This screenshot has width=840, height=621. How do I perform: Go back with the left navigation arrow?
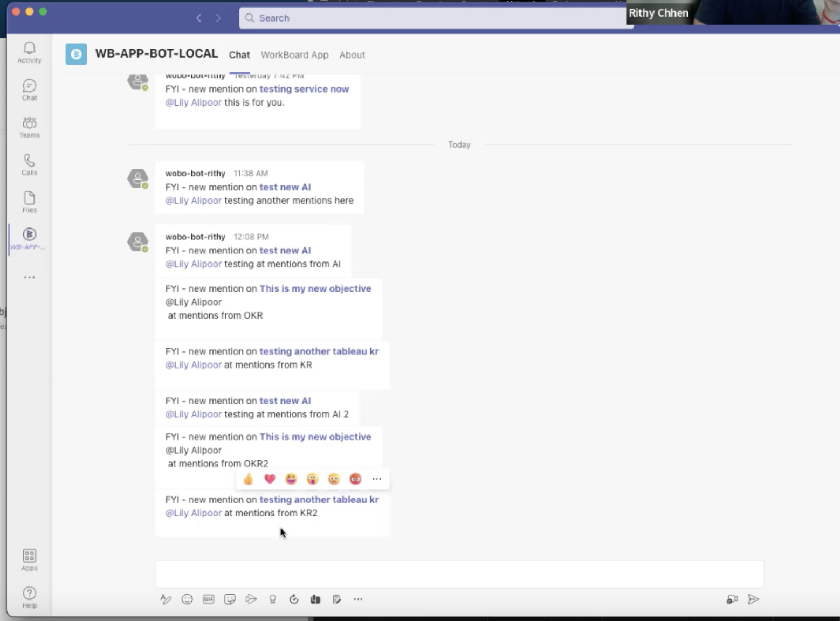pyautogui.click(x=199, y=18)
